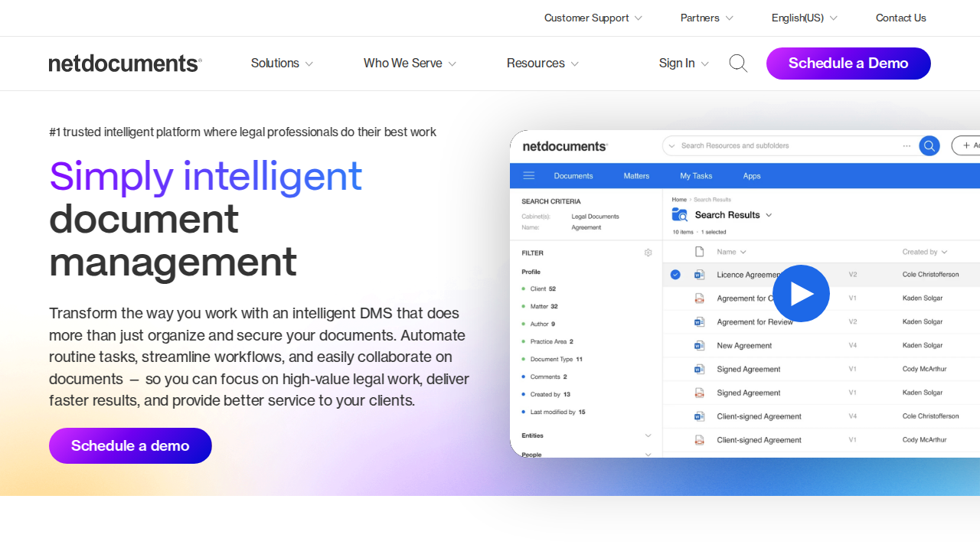
Task: Click the Legal Documents cabinet value
Action: [595, 217]
